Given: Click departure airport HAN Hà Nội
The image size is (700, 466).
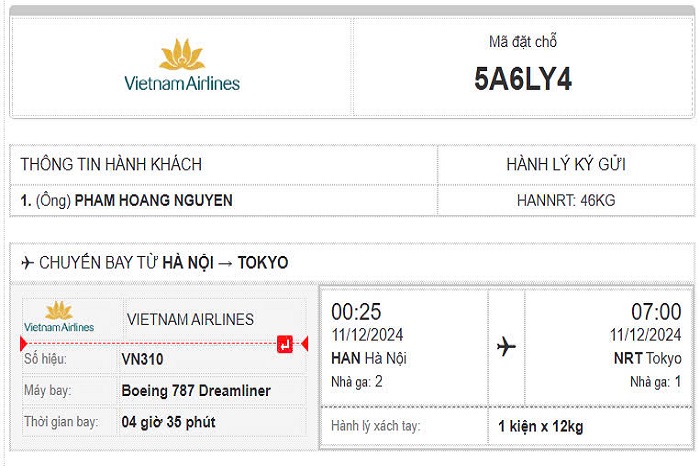Looking at the screenshot, I should 369,358.
